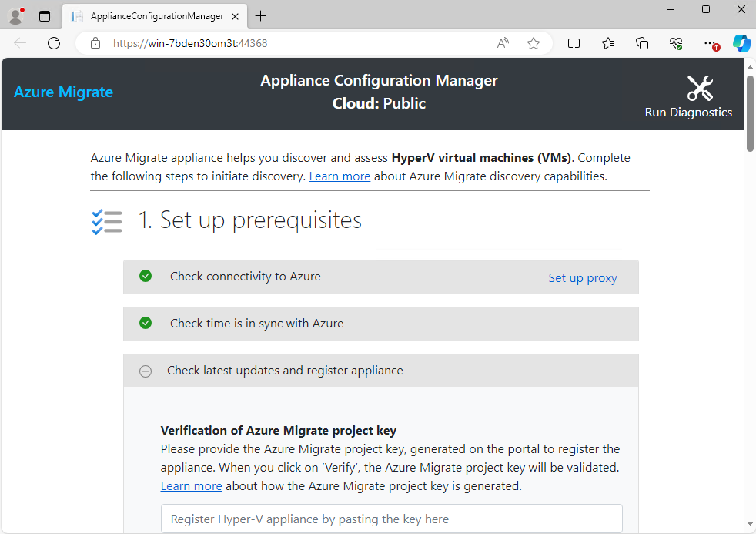Image resolution: width=756 pixels, height=534 pixels.
Task: Open Copilot sidebar
Action: click(x=741, y=43)
